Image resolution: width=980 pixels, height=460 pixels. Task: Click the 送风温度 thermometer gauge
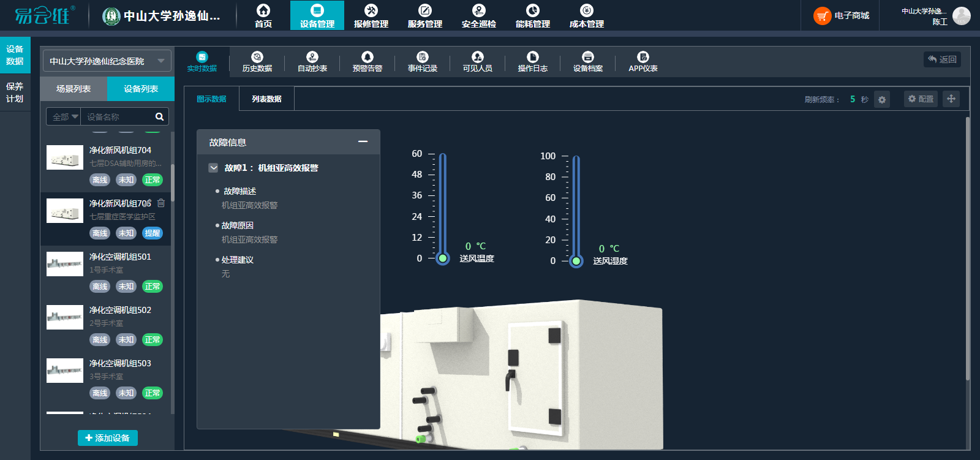click(x=443, y=208)
